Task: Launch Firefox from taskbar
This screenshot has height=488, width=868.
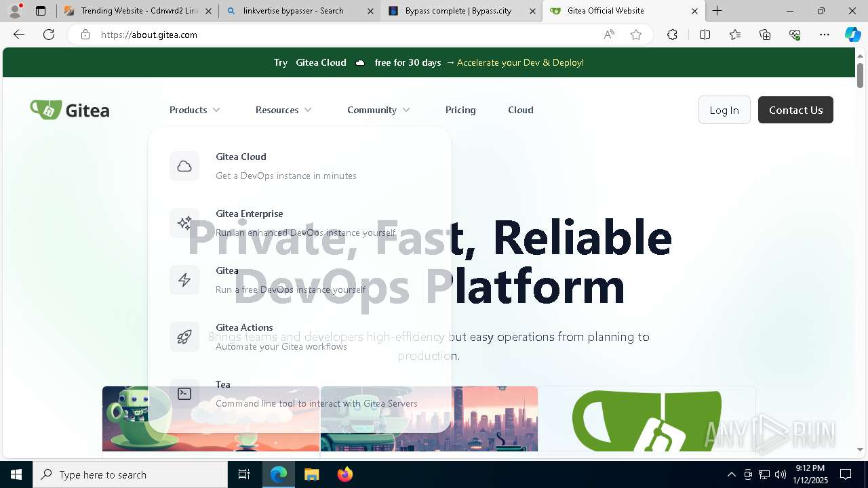Action: pos(344,474)
